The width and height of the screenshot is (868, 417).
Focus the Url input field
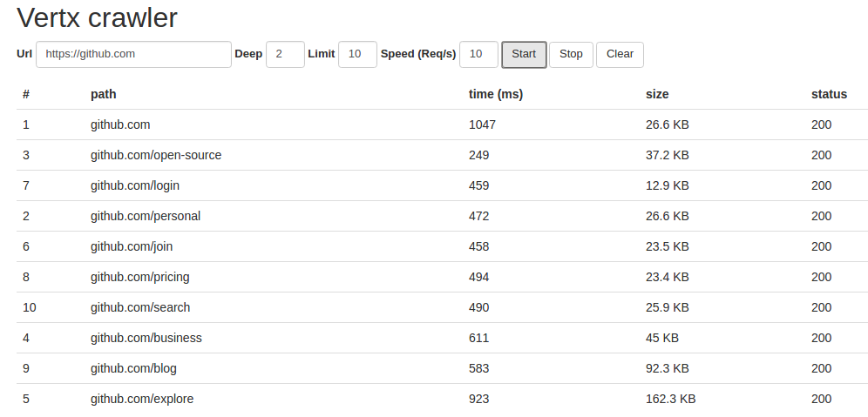(133, 54)
